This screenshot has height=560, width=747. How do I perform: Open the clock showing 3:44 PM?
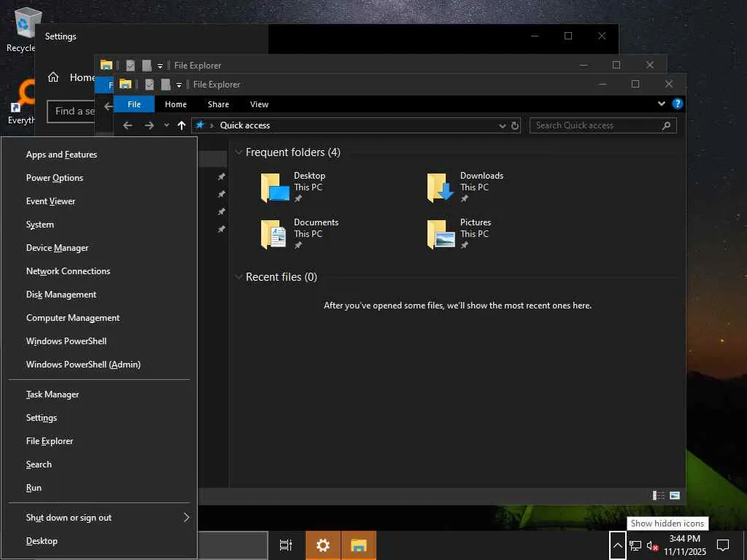(685, 545)
